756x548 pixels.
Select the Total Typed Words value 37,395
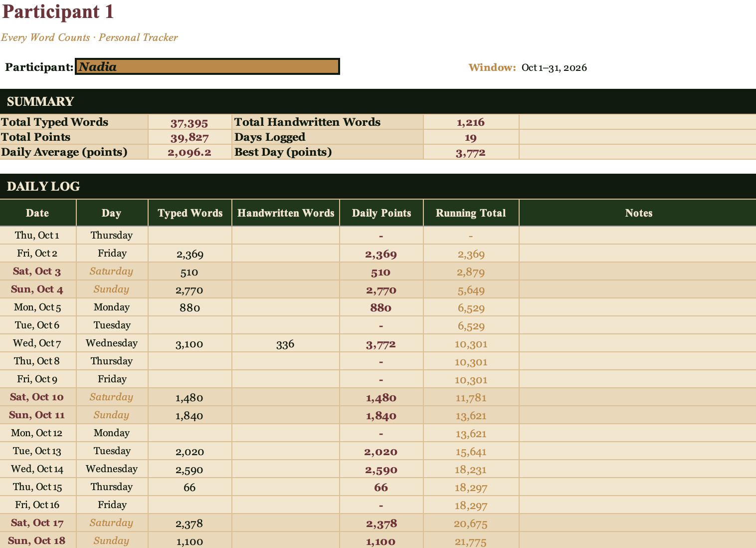(x=189, y=122)
